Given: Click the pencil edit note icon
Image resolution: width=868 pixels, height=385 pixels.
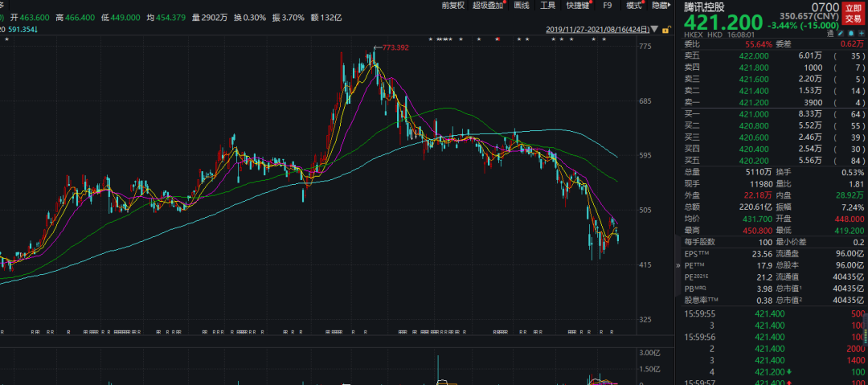Looking at the screenshot, I should [x=841, y=34].
